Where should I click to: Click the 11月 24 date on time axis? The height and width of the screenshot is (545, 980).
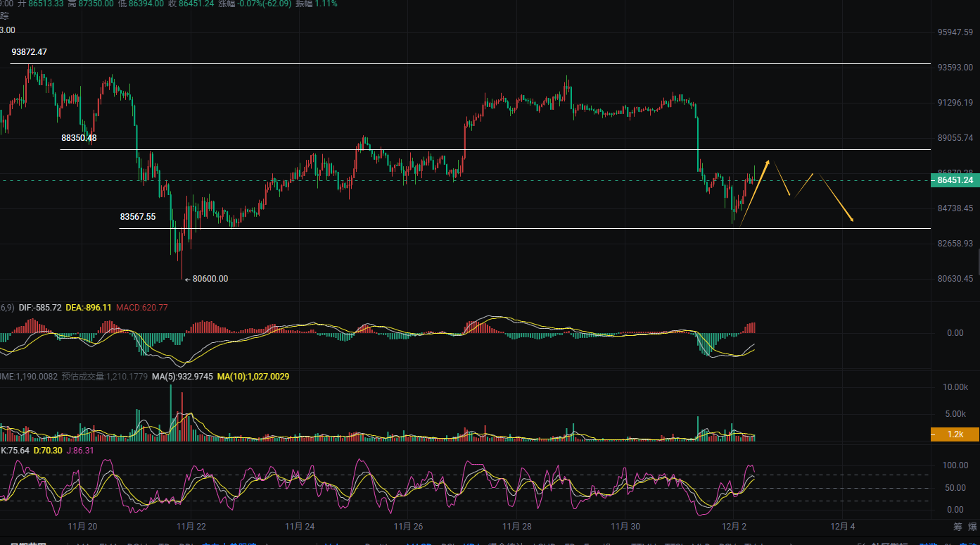pyautogui.click(x=300, y=526)
